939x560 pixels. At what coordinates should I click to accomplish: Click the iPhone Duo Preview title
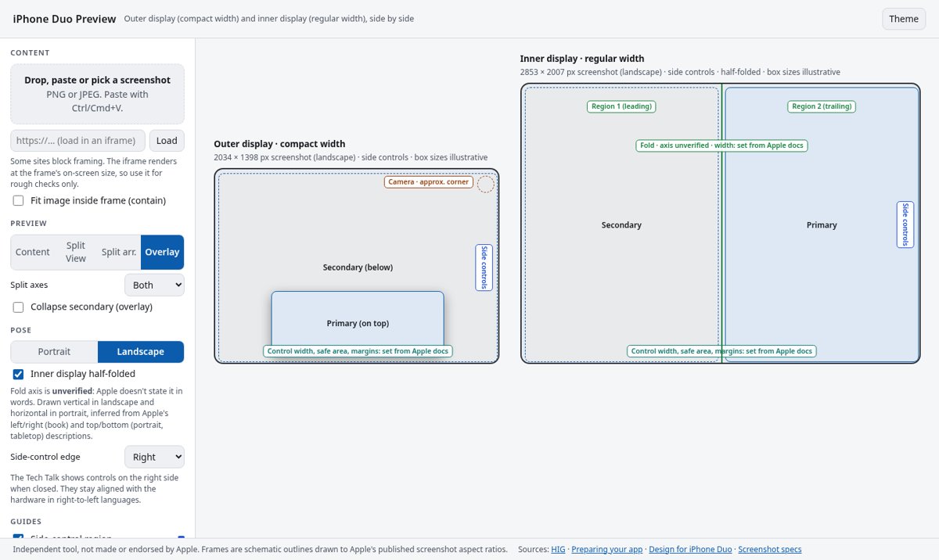(65, 19)
